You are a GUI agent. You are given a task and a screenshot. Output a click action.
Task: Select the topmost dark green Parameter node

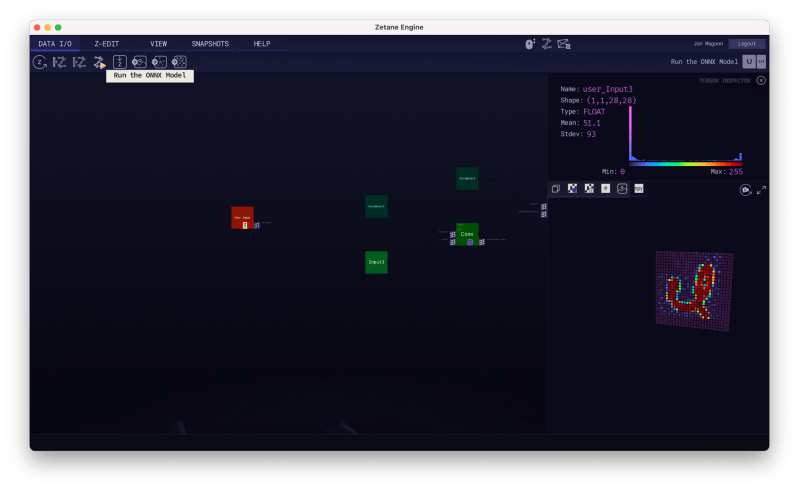point(467,178)
